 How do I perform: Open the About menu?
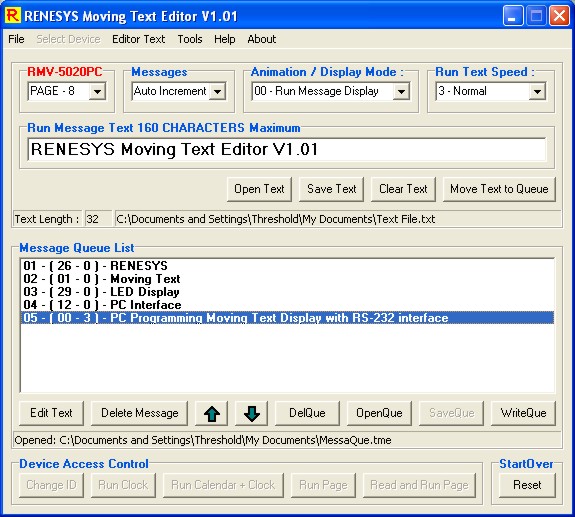point(261,39)
